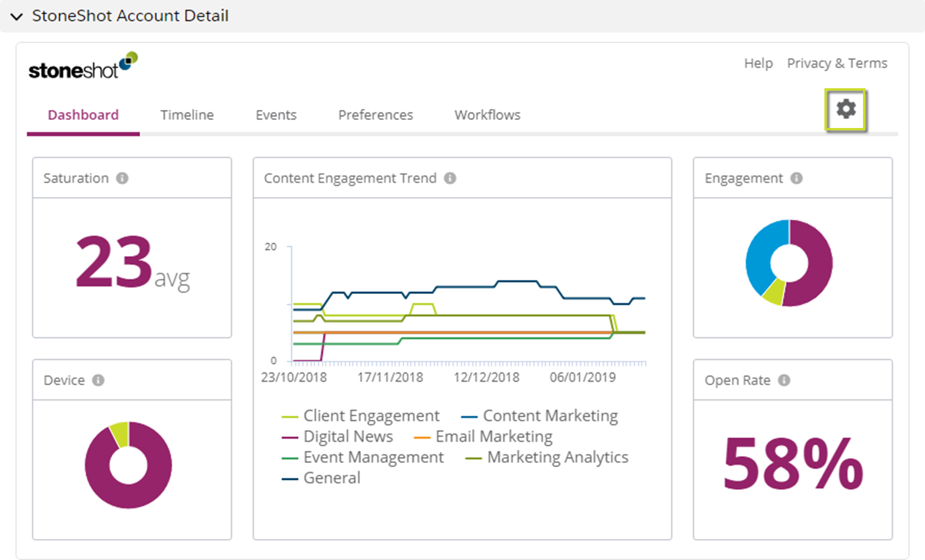Image resolution: width=925 pixels, height=560 pixels.
Task: Toggle Marketing Analytics legend entry
Action: tap(547, 457)
